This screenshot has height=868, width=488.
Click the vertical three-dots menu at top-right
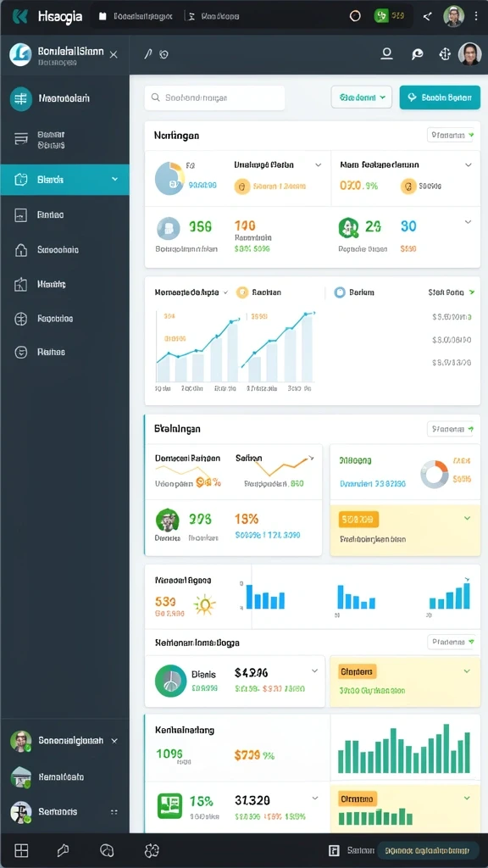coord(476,16)
